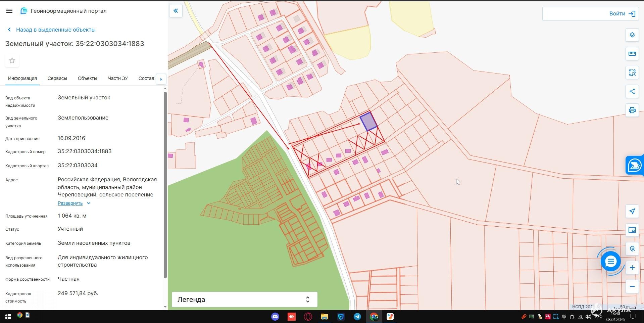Open the Части ЗУ tab

click(117, 78)
